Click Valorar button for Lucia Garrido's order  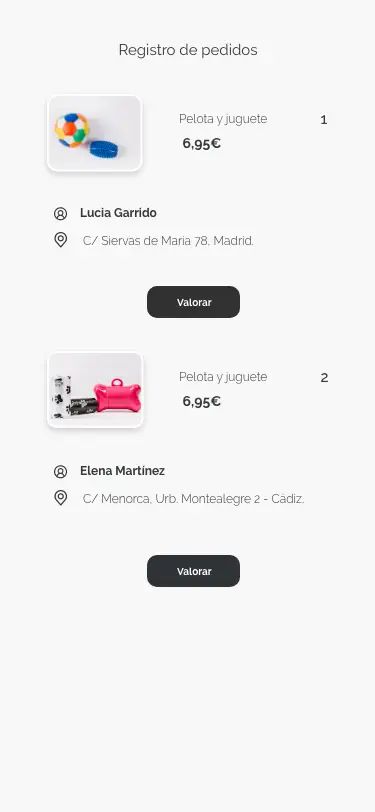(193, 302)
